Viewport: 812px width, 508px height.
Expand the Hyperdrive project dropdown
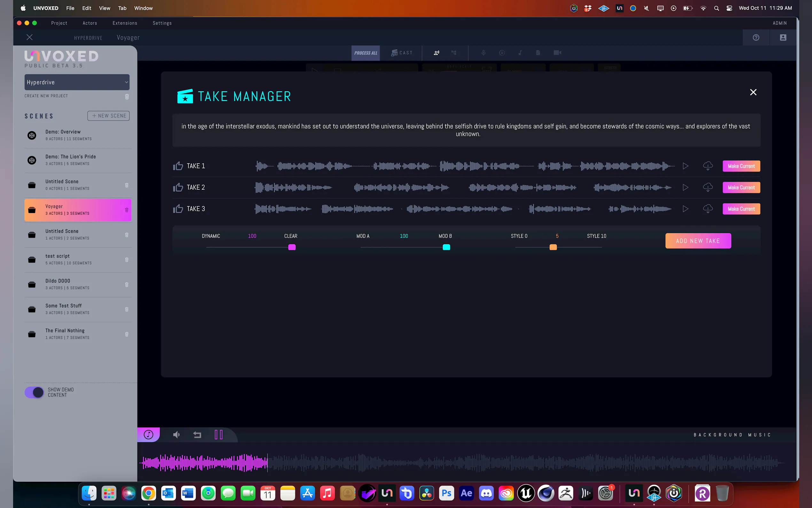pos(77,82)
